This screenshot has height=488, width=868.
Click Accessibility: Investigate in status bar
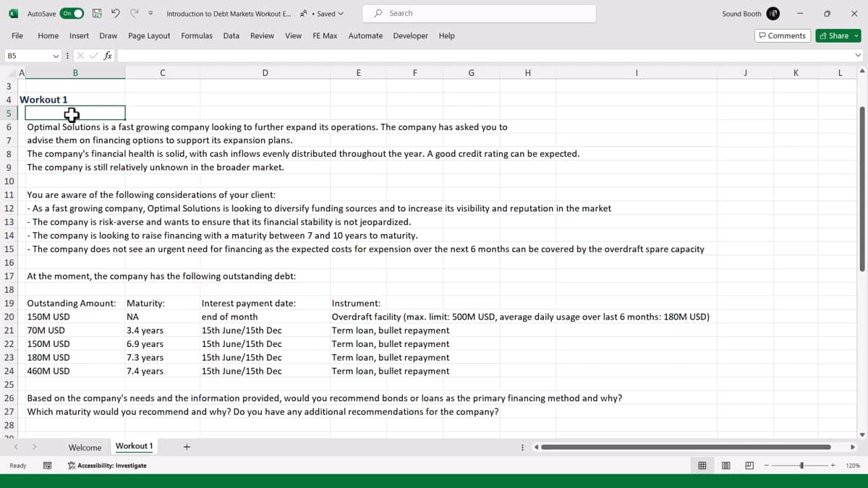pos(106,466)
